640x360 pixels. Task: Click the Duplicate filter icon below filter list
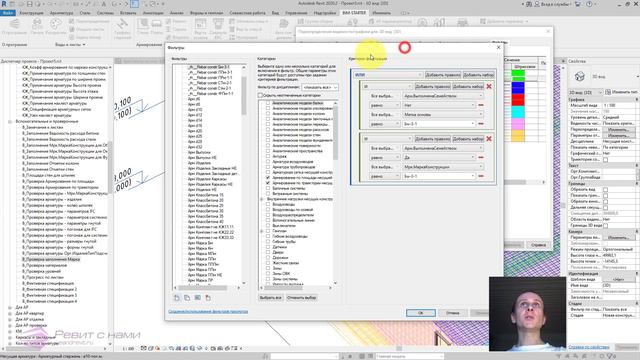click(187, 298)
